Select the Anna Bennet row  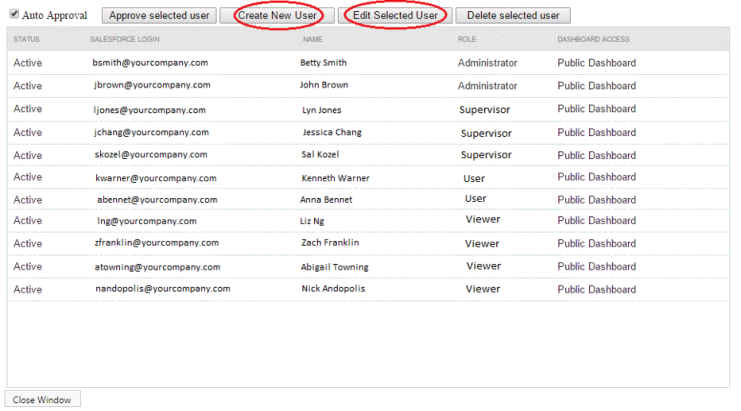368,199
